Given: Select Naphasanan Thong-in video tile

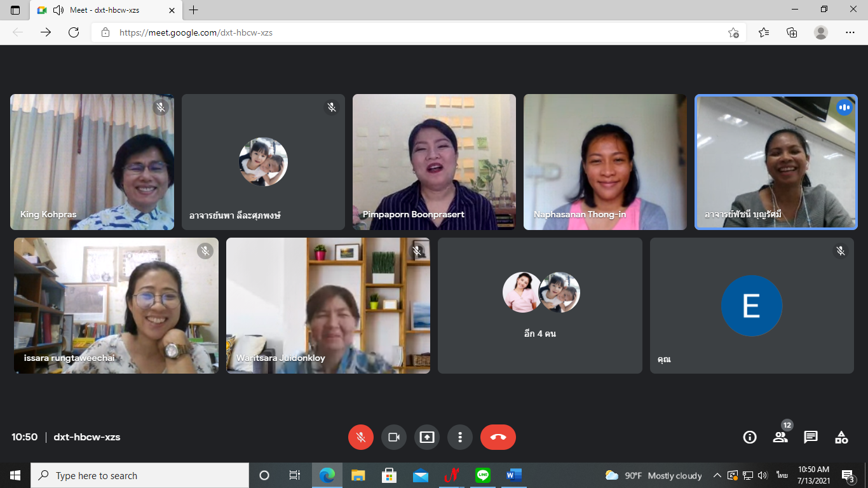Looking at the screenshot, I should coord(605,162).
